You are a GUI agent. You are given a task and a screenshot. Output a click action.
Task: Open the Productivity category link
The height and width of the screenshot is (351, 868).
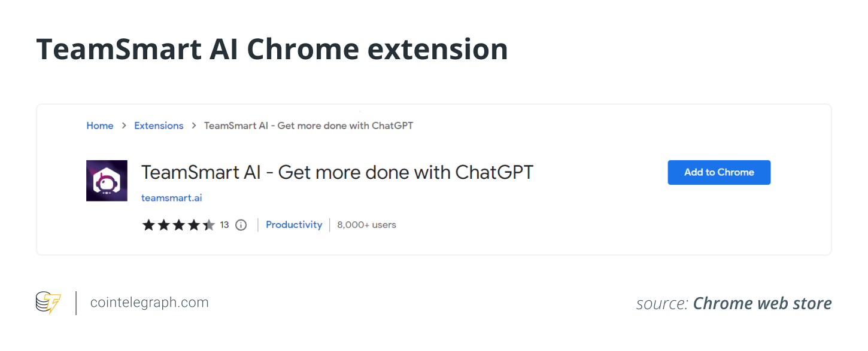(294, 225)
